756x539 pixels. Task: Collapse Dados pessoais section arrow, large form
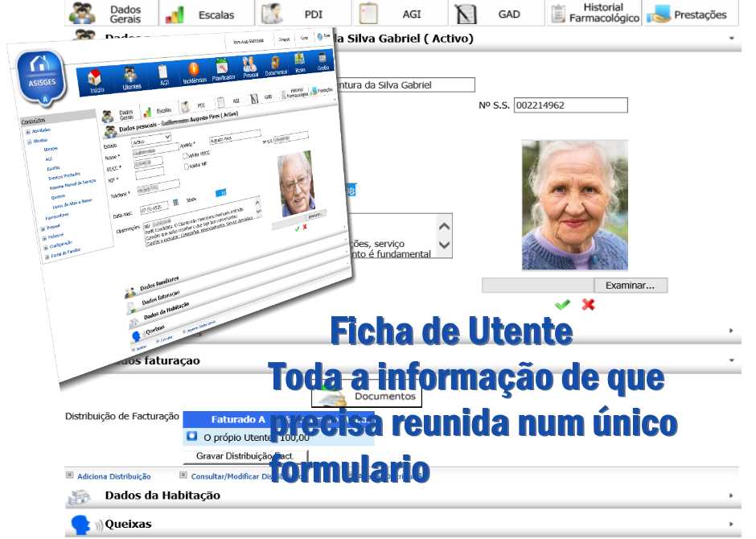click(732, 38)
